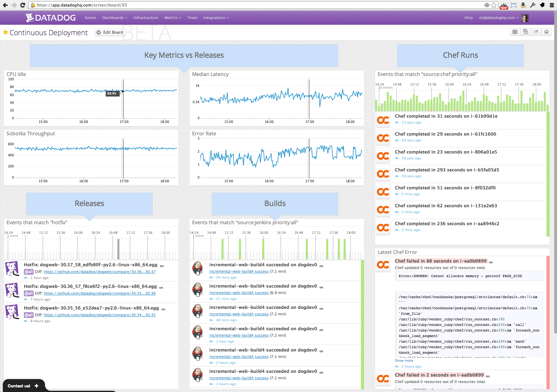This screenshot has width=557, height=392.
Task: Select Infrastructure in the navigation menu
Action: [146, 18]
